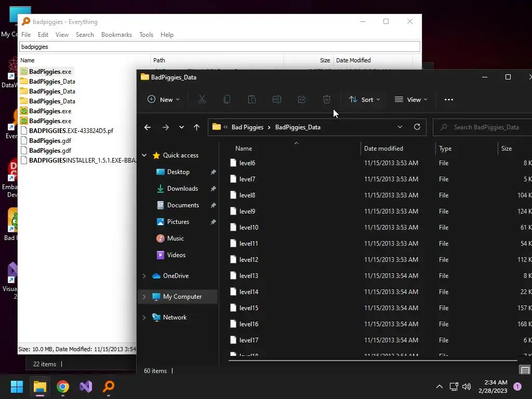Select BADPIGGIES.EXE-433824D5.pf in Everything
Screen dimensions: 532x399
(x=67, y=130)
